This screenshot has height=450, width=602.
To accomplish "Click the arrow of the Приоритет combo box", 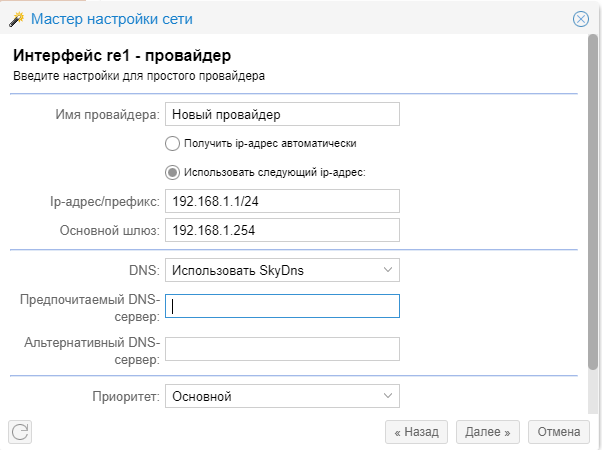I will pyautogui.click(x=388, y=397).
